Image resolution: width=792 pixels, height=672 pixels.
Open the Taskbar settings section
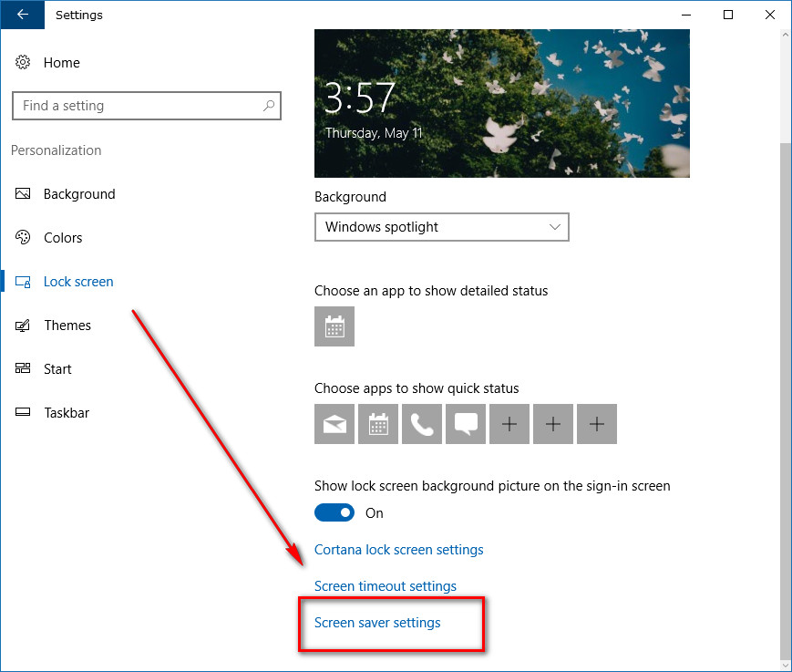(67, 413)
